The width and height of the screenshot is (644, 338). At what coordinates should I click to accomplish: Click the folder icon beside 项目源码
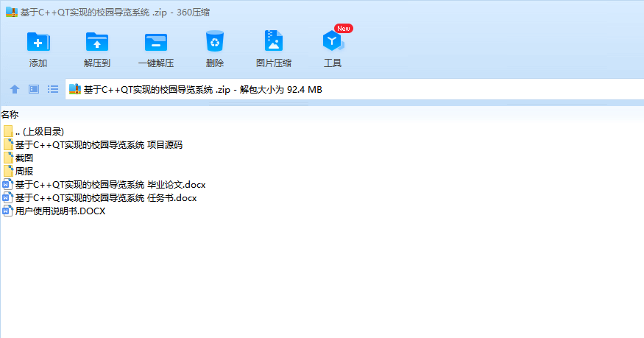pyautogui.click(x=8, y=144)
